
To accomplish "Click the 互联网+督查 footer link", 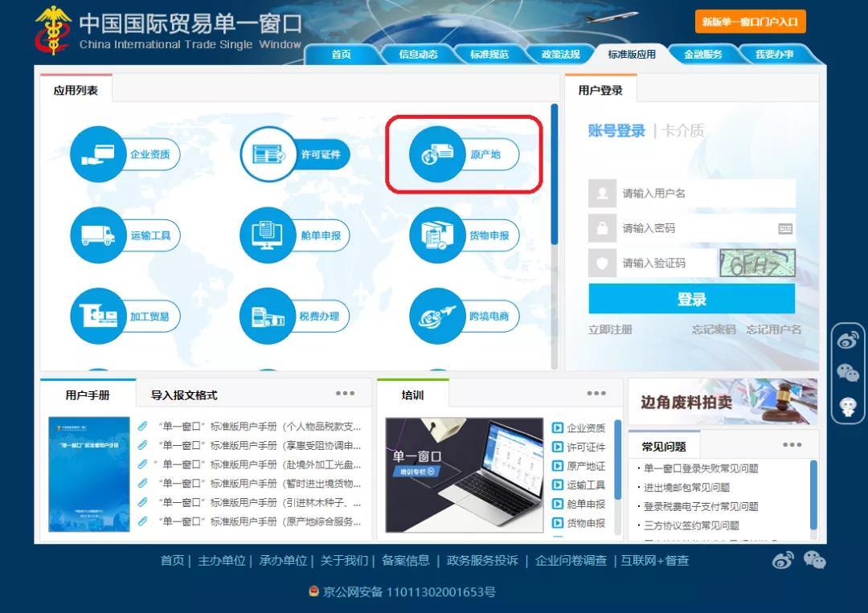I will 655,561.
